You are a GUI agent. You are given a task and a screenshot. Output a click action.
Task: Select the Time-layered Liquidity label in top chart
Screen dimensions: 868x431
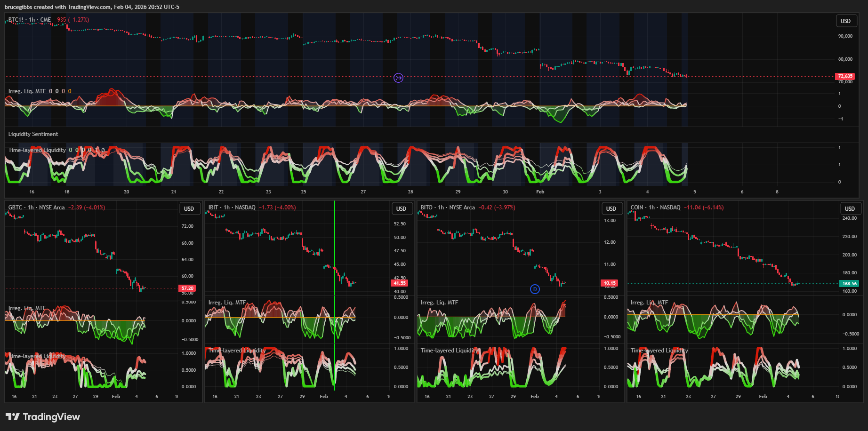click(x=37, y=150)
